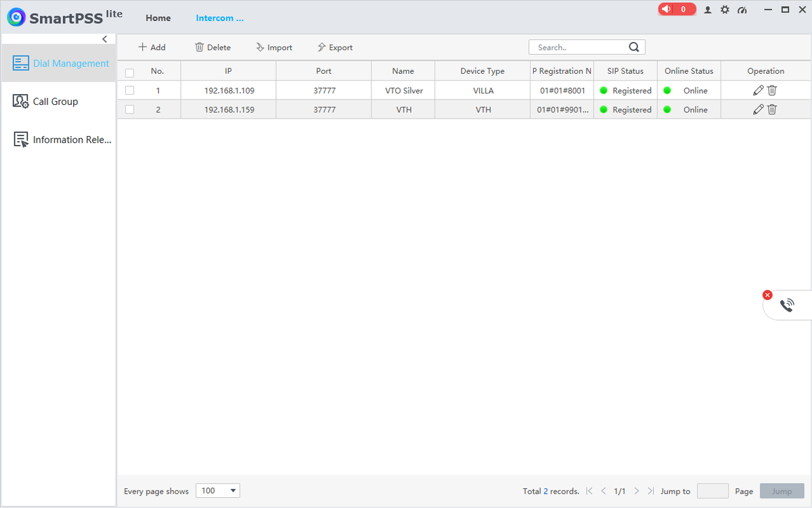Click the SmartPSS logo icon
The height and width of the screenshot is (508, 812).
click(16, 18)
